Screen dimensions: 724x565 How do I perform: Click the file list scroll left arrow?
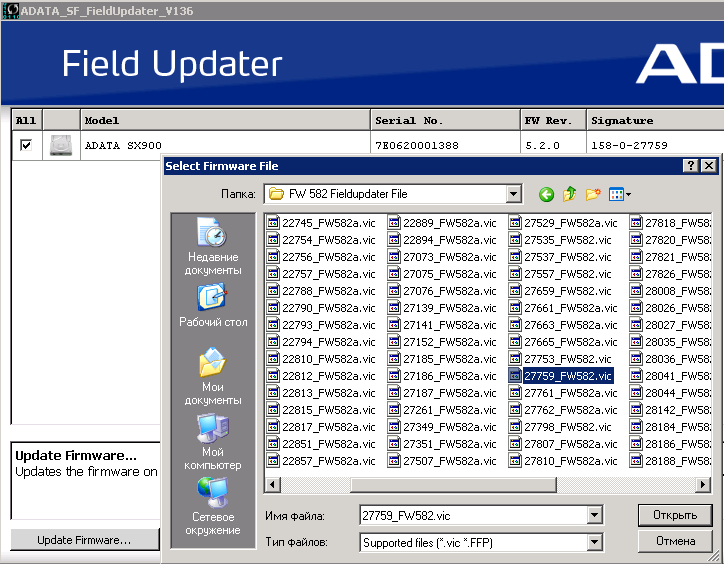pyautogui.click(x=272, y=485)
